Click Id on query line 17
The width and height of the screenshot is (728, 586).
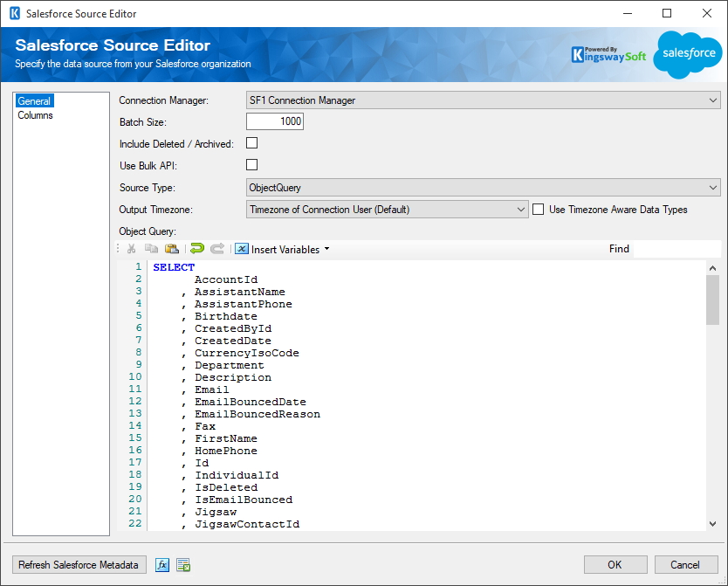pyautogui.click(x=202, y=463)
